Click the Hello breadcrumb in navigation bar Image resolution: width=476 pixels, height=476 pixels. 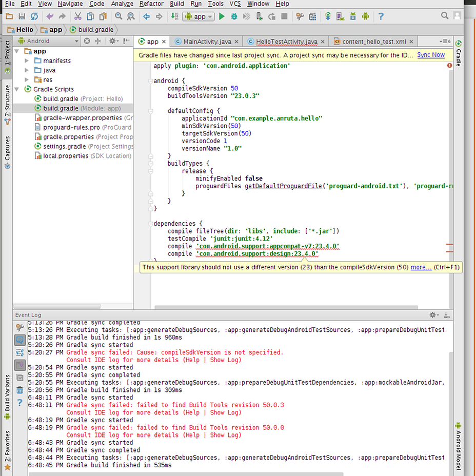click(x=21, y=30)
